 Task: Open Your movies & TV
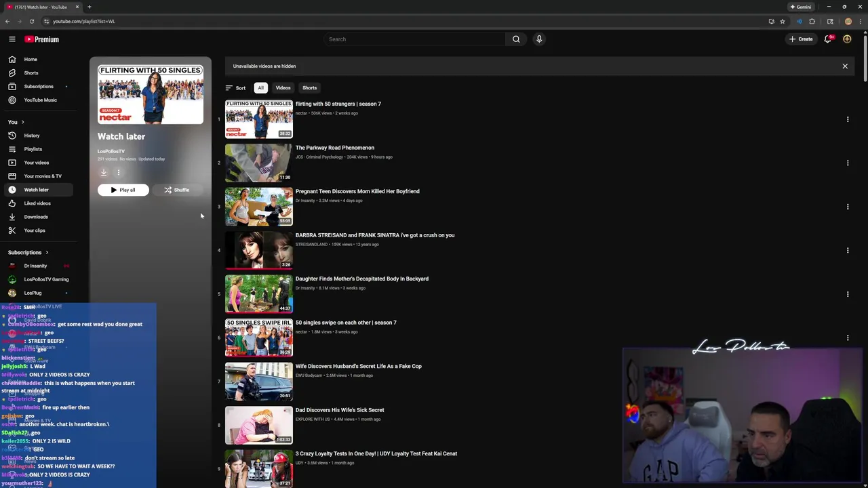click(x=38, y=176)
